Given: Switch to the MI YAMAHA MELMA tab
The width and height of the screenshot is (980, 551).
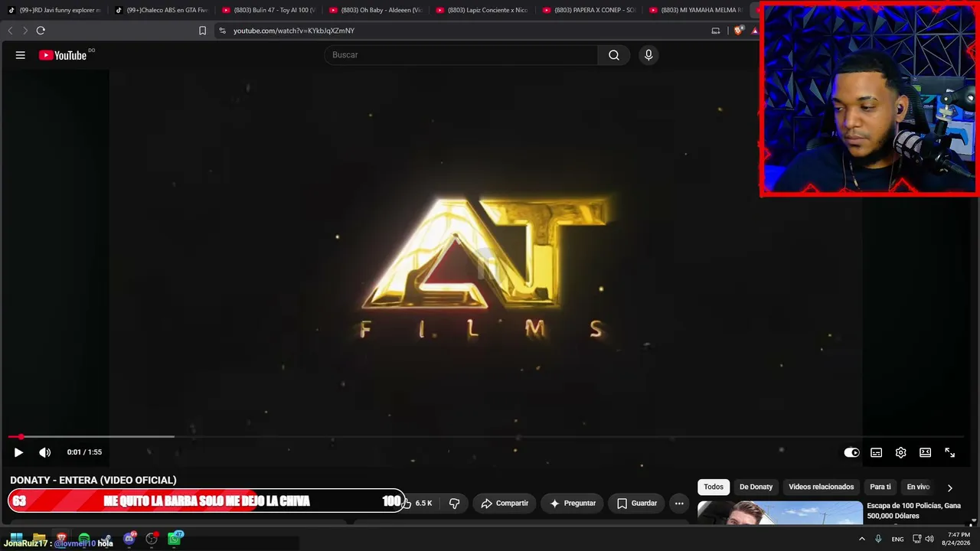Looking at the screenshot, I should (x=697, y=10).
